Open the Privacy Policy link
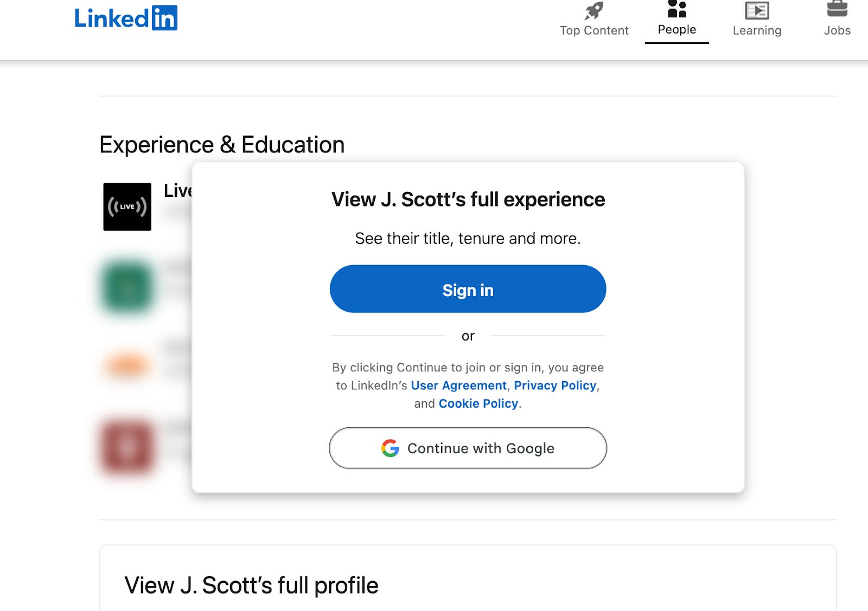The image size is (868, 611). [x=555, y=385]
